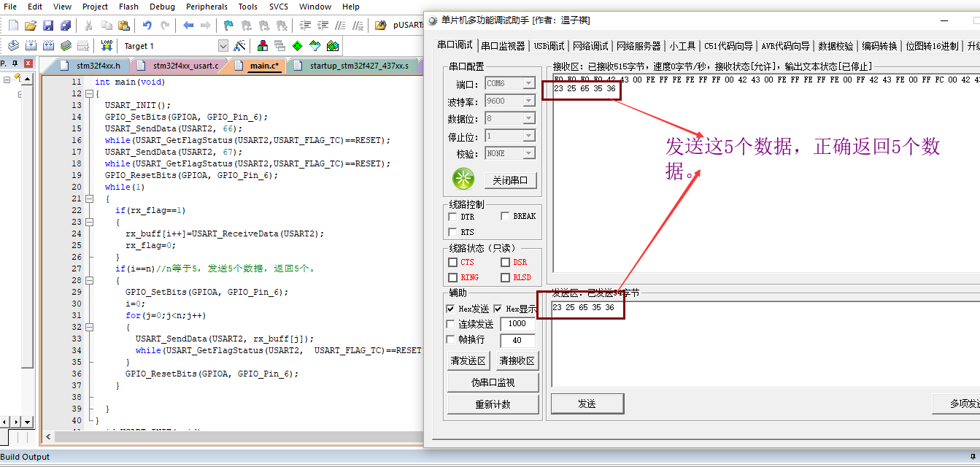Click green serial port status icon

tap(463, 179)
